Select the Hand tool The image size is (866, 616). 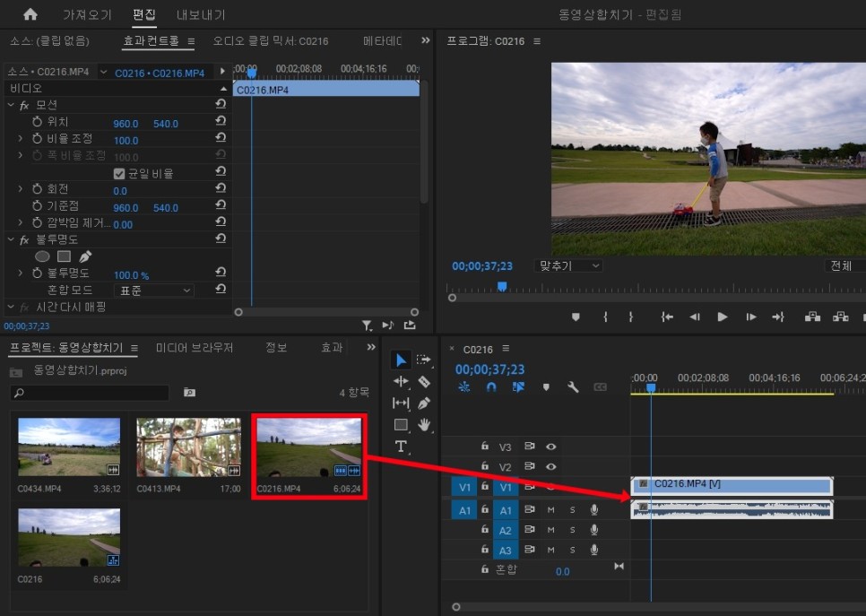tap(424, 424)
